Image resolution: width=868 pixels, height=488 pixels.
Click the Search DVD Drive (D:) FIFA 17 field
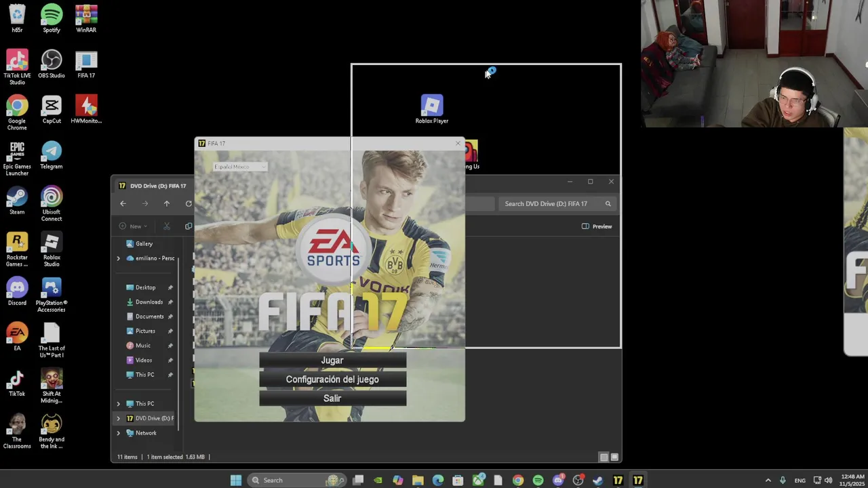556,203
